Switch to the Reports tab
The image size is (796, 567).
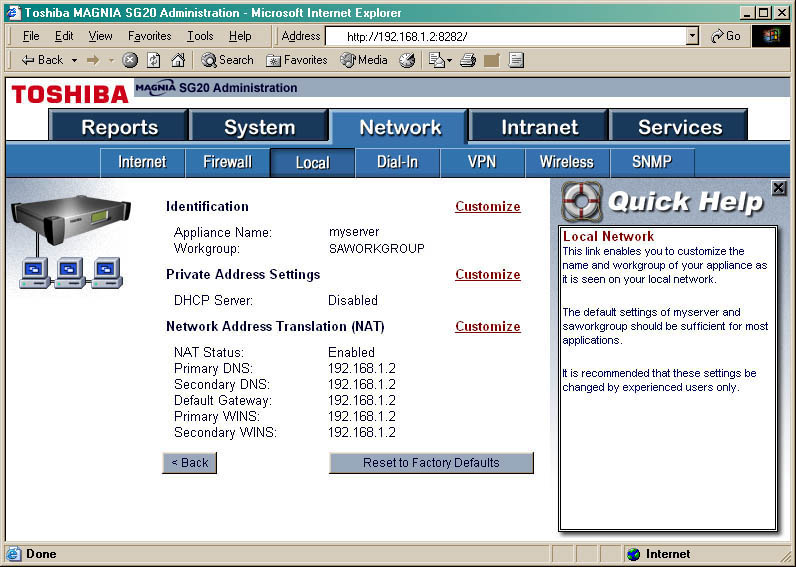119,127
